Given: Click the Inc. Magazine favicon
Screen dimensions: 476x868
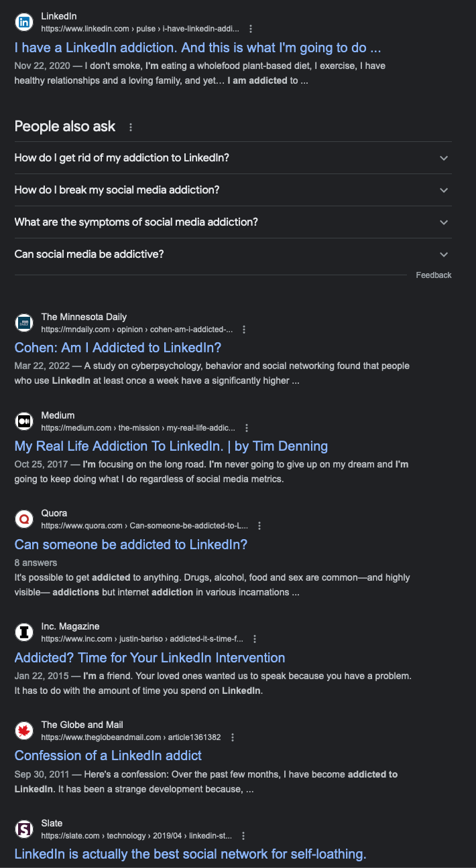Looking at the screenshot, I should [x=24, y=632].
